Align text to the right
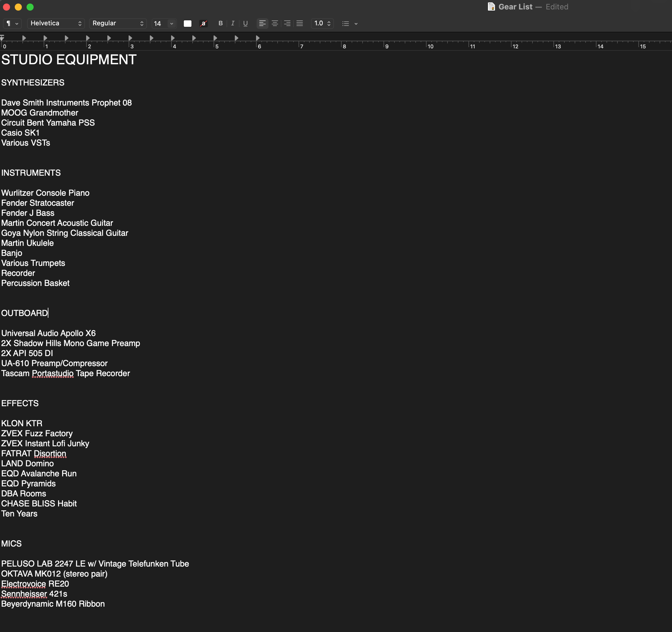This screenshot has height=632, width=672. point(287,23)
